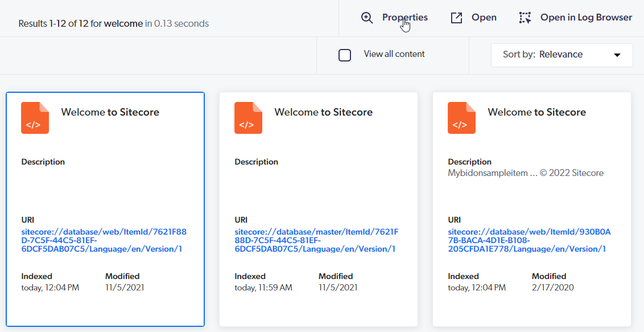Click the Properties button label
The image size is (644, 332).
point(405,17)
